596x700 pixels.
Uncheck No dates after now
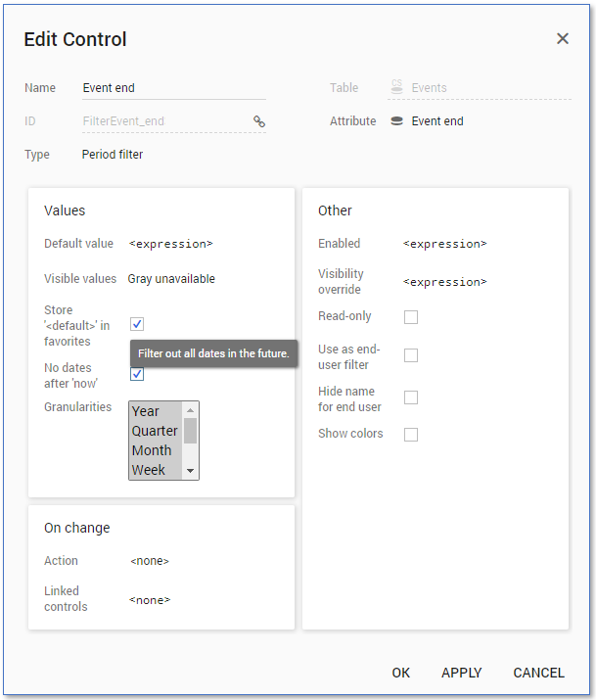tap(137, 374)
